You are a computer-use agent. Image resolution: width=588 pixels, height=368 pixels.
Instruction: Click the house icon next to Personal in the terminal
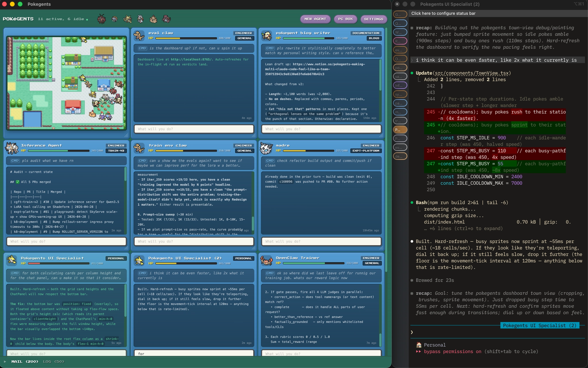click(419, 345)
